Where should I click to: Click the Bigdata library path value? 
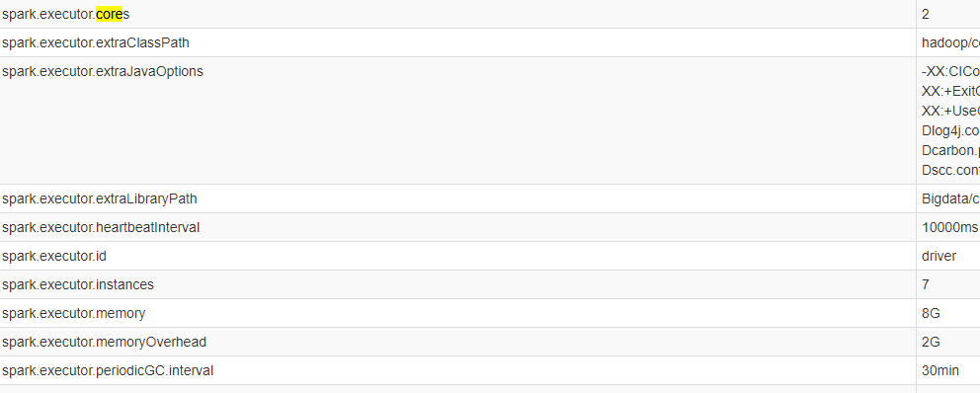coord(950,198)
